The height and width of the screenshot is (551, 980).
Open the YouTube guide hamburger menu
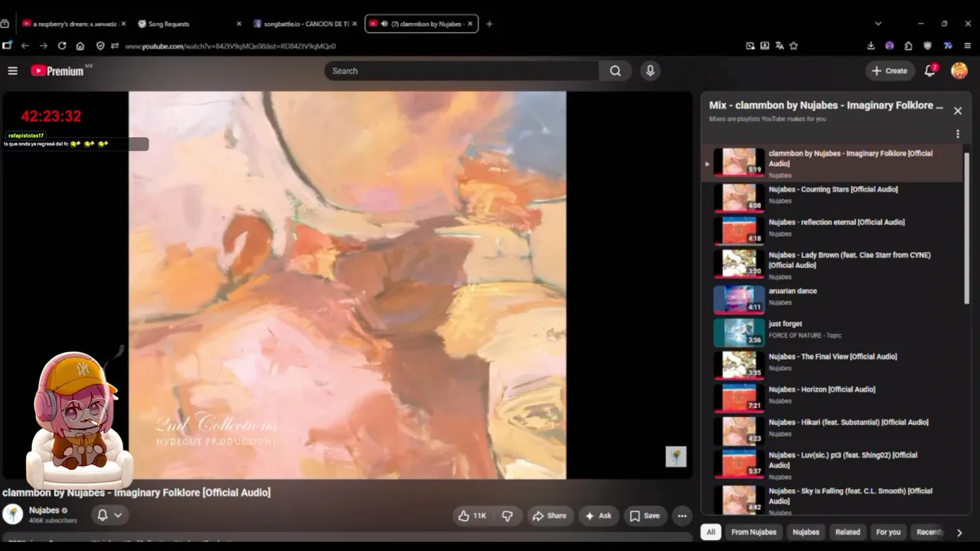(x=12, y=70)
